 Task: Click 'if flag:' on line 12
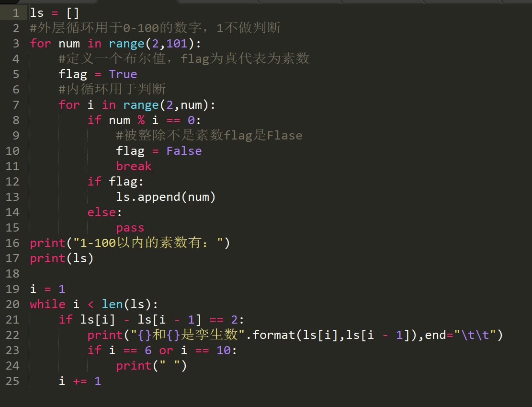pyautogui.click(x=115, y=181)
